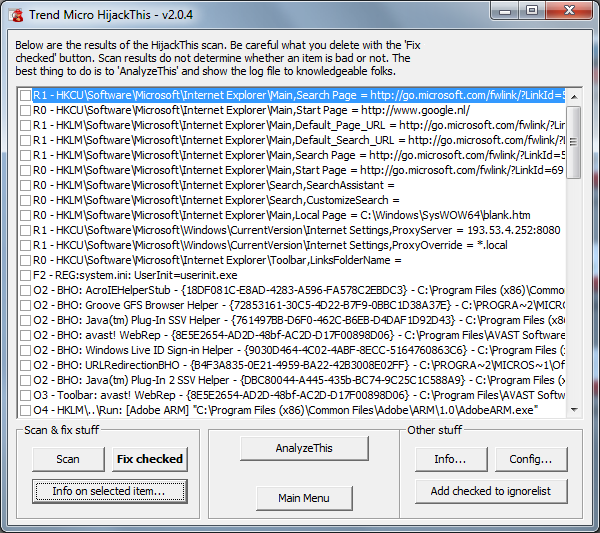Check the AcroIEHelperStub BHO checkbox
This screenshot has height=533, width=600.
pyautogui.click(x=26, y=290)
